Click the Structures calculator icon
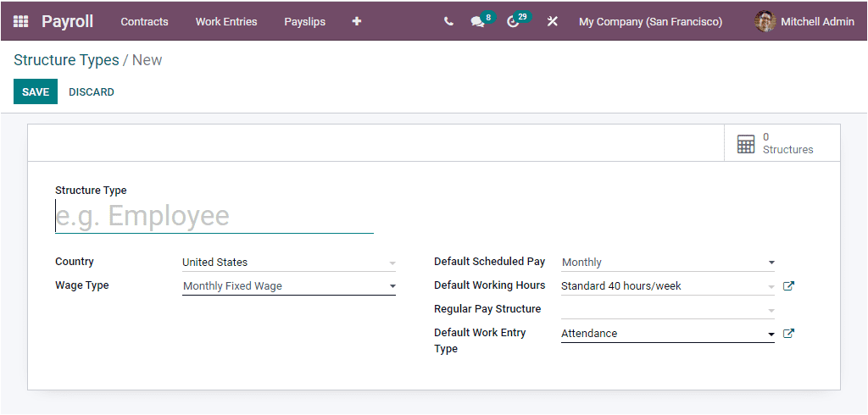The image size is (868, 415). (x=746, y=144)
